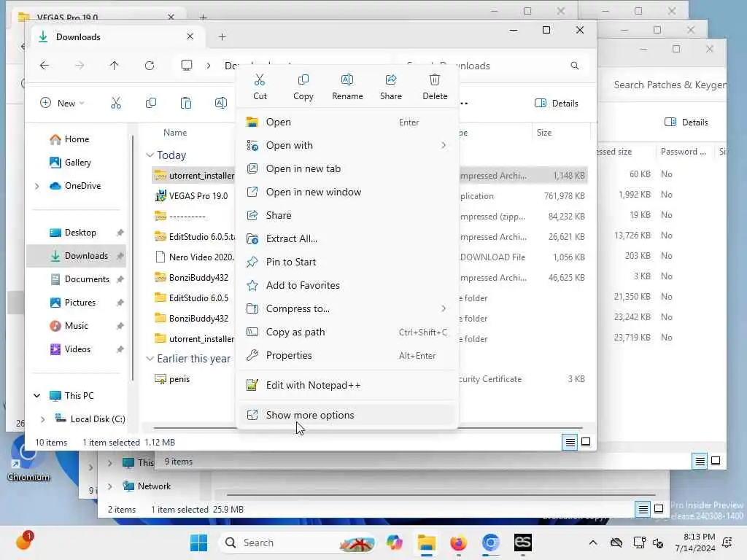Click Copy icon in context menu
747x560 pixels.
pos(303,87)
